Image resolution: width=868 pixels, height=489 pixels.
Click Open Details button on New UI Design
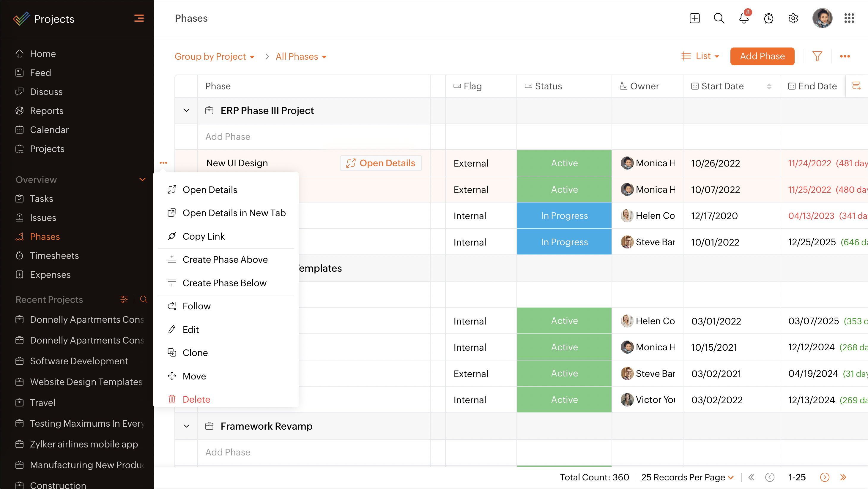click(x=381, y=163)
